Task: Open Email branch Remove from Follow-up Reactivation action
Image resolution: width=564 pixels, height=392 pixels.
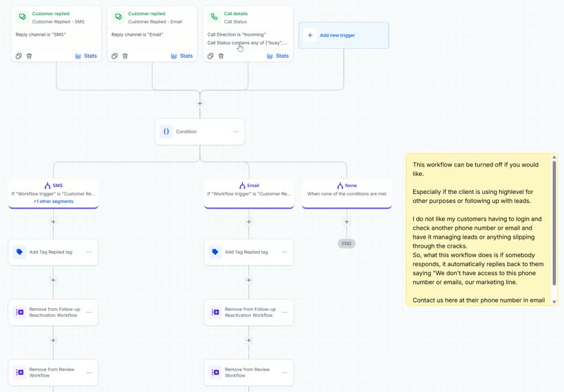Action: coord(249,312)
